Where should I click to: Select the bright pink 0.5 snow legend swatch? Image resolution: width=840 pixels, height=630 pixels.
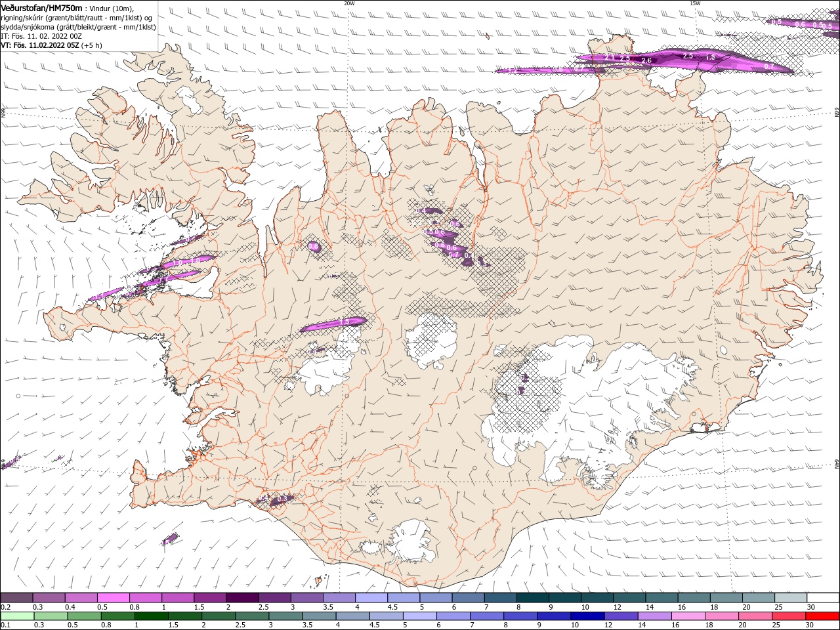[x=113, y=598]
